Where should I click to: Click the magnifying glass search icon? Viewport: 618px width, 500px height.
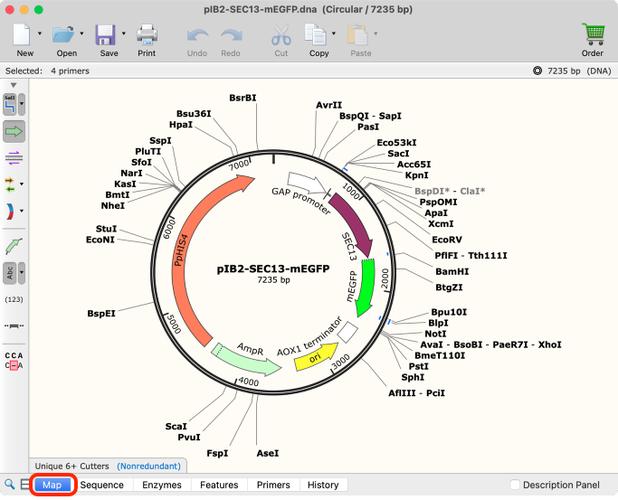(x=9, y=484)
